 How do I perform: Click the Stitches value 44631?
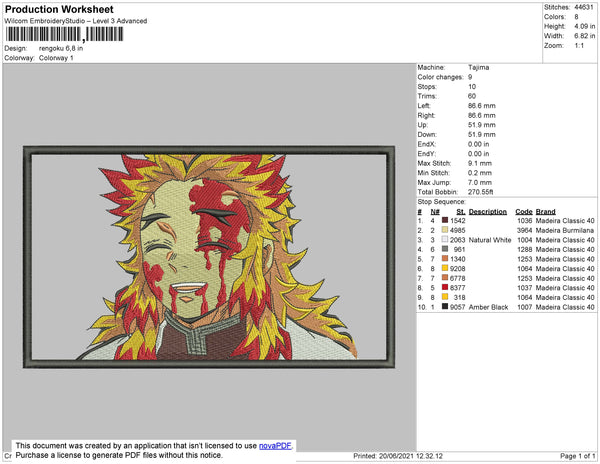pos(584,7)
